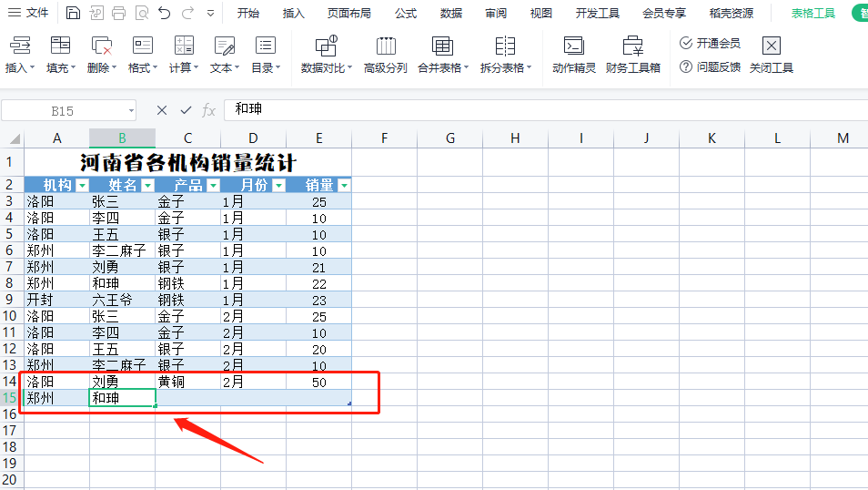Viewport: 868px width, 490px height.
Task: Click the 填充 tool icon
Action: [x=60, y=46]
